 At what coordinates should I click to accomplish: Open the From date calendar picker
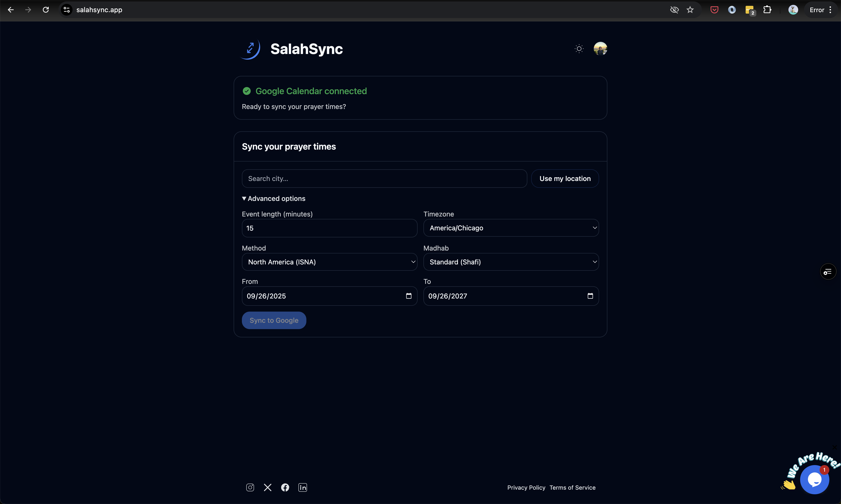[x=409, y=296]
